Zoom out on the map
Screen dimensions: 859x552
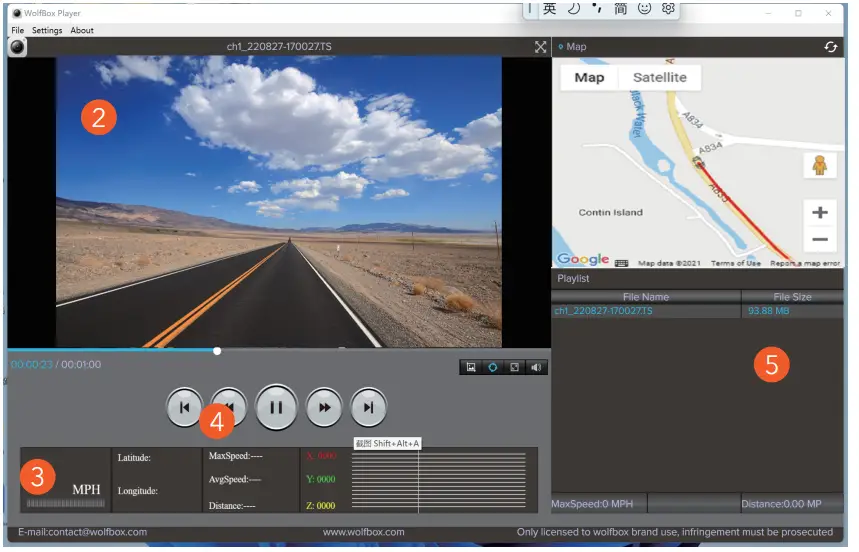click(820, 240)
